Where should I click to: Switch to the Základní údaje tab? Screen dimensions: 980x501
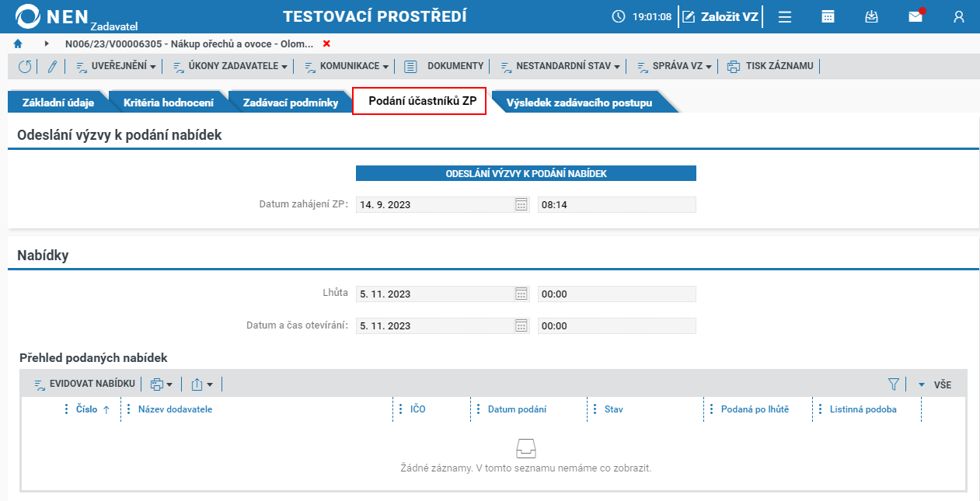click(x=58, y=102)
